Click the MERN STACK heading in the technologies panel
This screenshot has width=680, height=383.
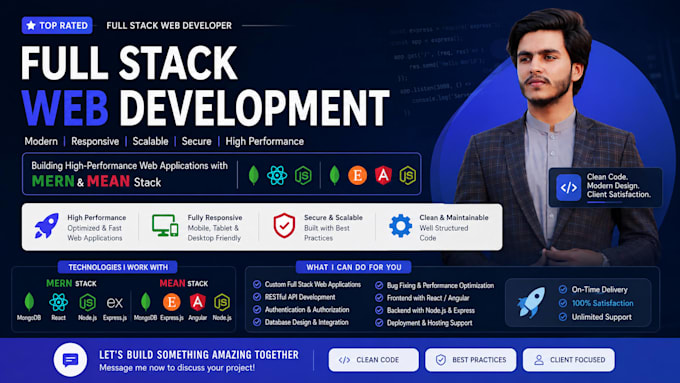[x=71, y=284]
